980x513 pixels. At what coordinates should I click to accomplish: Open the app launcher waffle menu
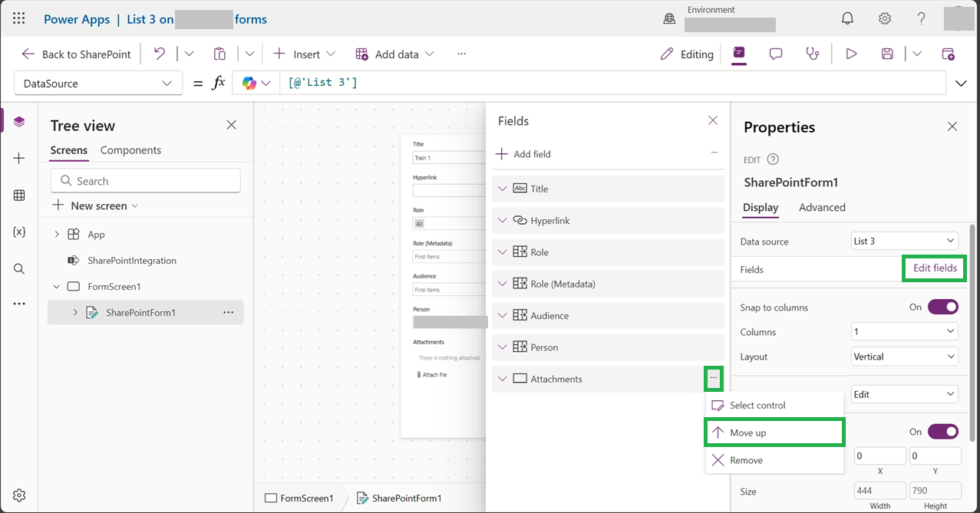[18, 19]
